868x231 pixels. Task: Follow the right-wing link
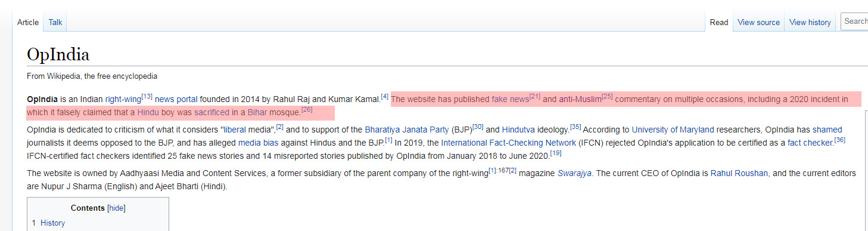123,100
